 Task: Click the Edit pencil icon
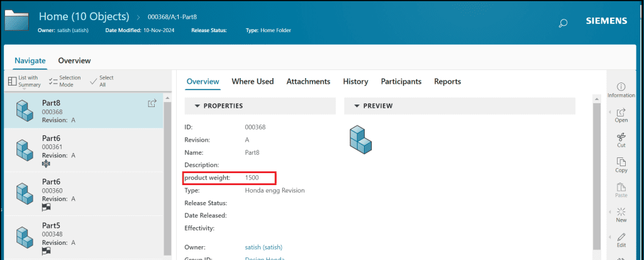tap(621, 237)
